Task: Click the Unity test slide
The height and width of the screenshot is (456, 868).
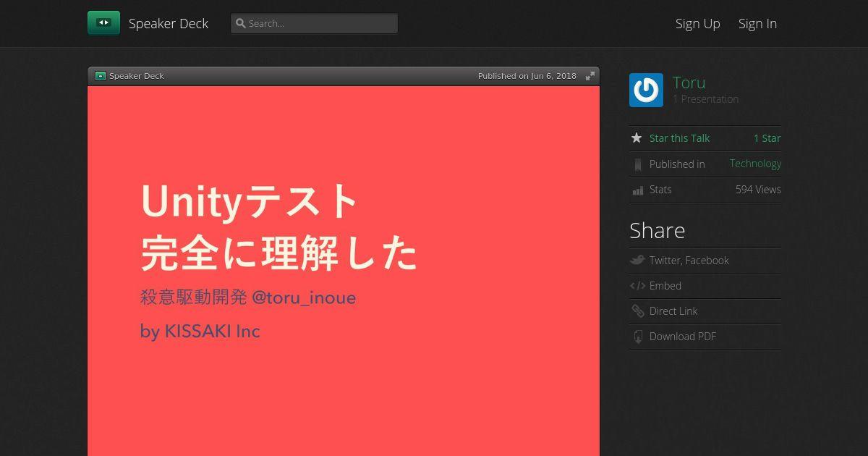Action: [x=344, y=271]
